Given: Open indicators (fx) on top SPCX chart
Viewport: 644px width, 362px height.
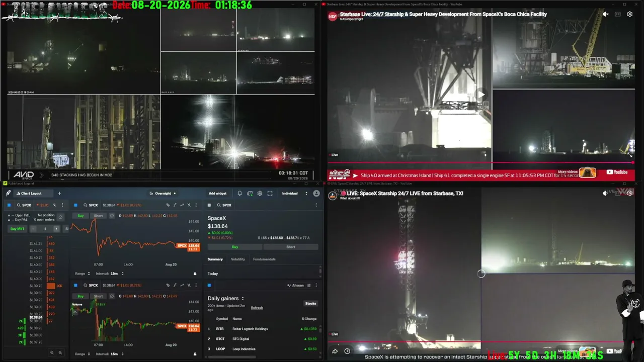Looking at the screenshot, I should pyautogui.click(x=175, y=205).
